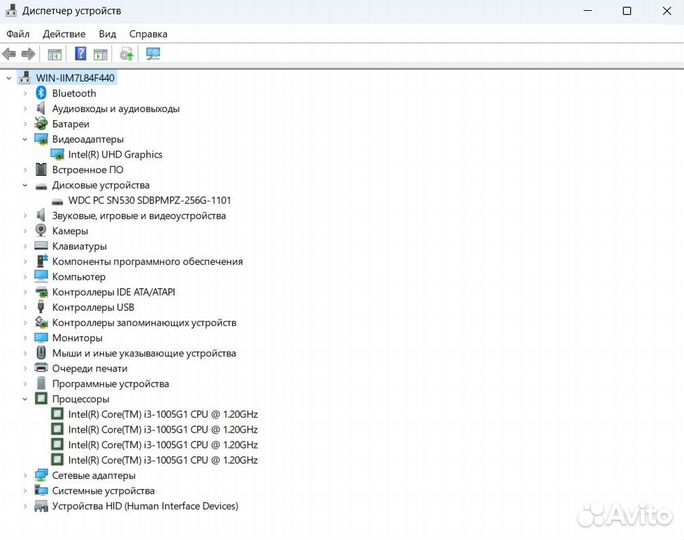Collapse the Процессоры category
The image size is (684, 540).
pos(25,399)
